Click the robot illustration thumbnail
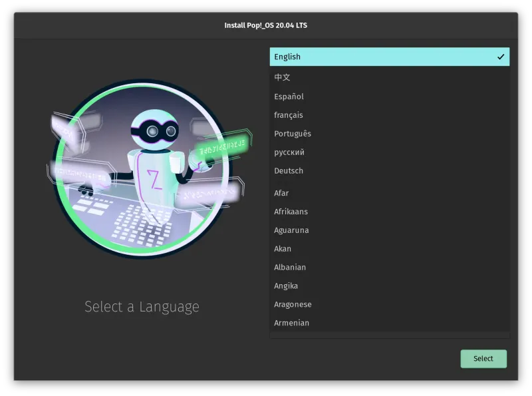This screenshot has width=532, height=396. (x=149, y=169)
